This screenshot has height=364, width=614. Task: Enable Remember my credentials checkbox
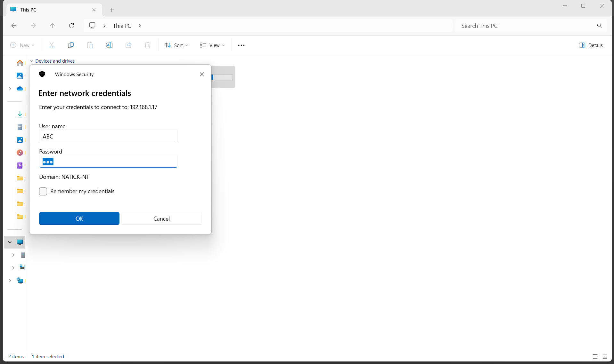(43, 191)
